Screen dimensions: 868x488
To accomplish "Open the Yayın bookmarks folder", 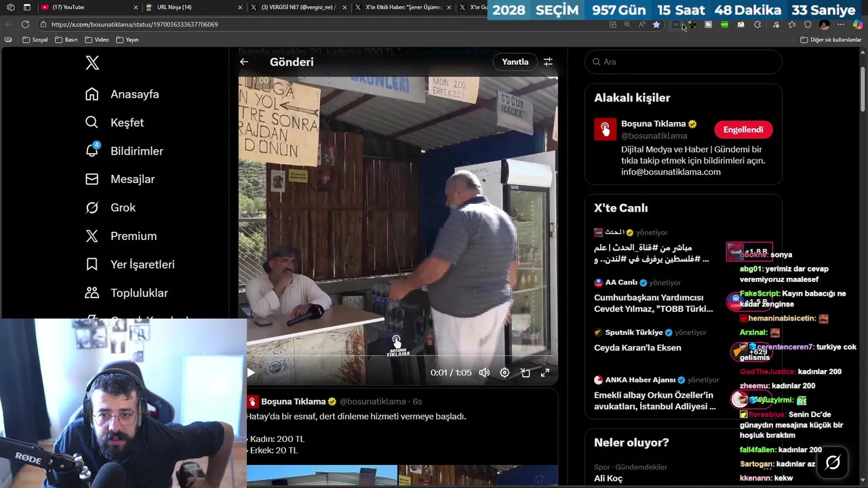I will (x=127, y=40).
